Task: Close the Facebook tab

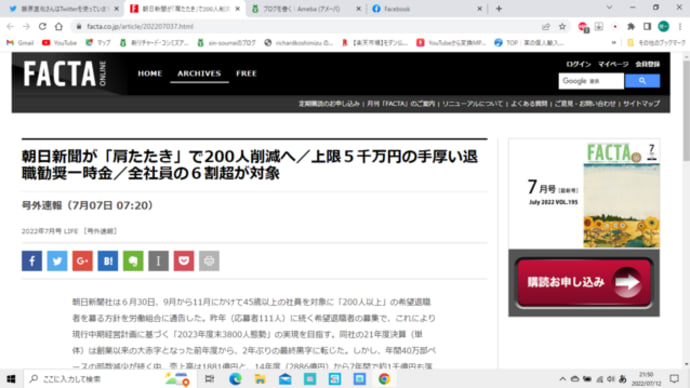Action: click(x=479, y=9)
